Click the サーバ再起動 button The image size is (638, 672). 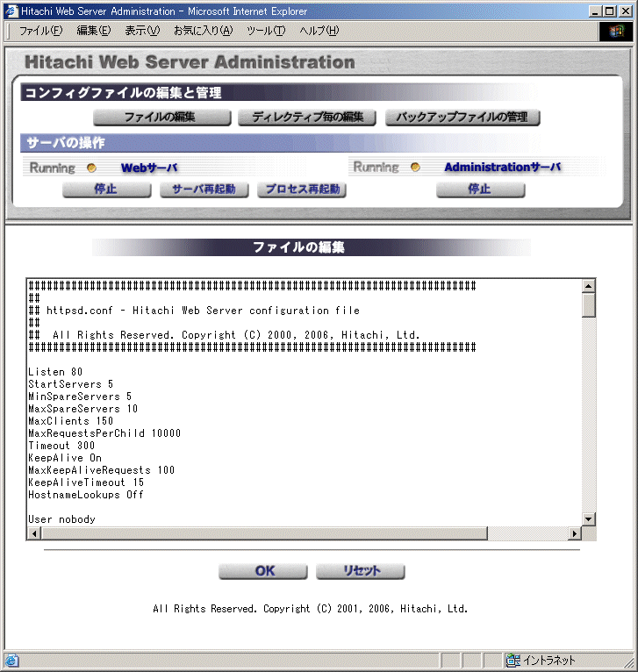pos(204,189)
